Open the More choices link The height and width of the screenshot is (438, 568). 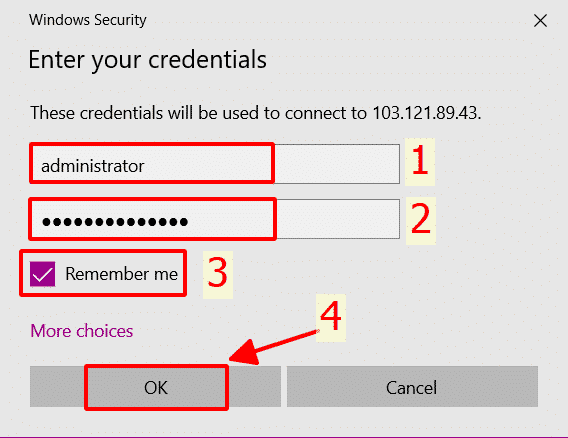[x=82, y=331]
